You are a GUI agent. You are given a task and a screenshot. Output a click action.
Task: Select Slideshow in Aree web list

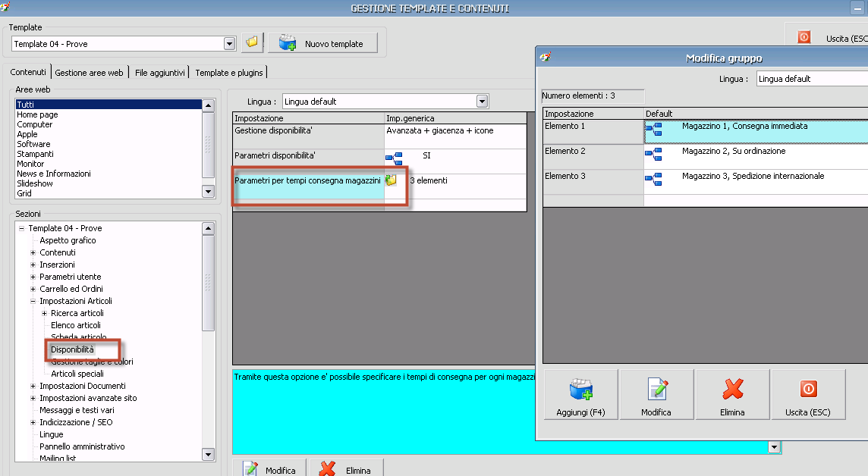click(35, 183)
